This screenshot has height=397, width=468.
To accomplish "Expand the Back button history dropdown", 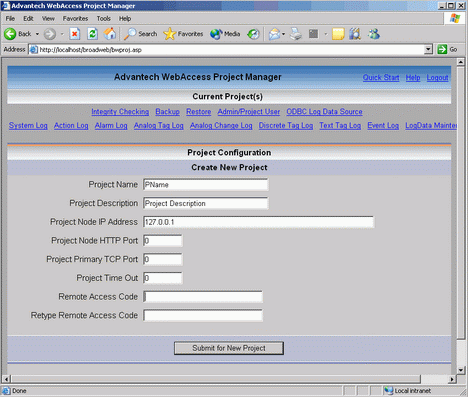I will (x=37, y=34).
